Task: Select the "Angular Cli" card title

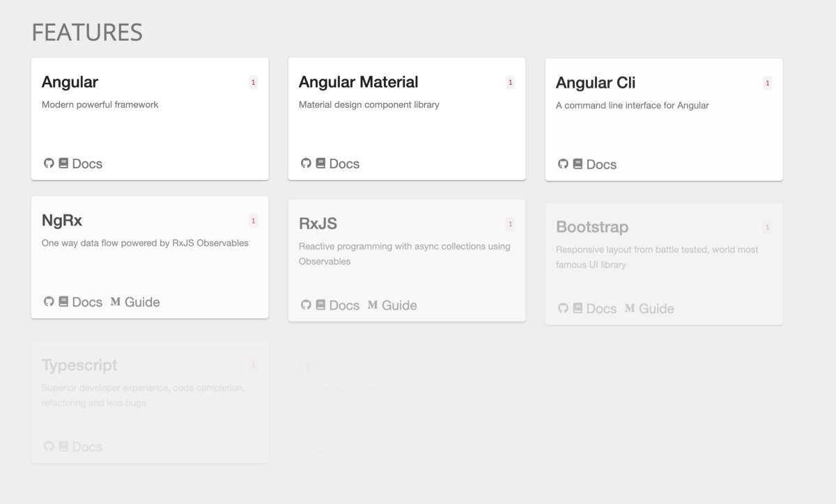Action: tap(596, 83)
